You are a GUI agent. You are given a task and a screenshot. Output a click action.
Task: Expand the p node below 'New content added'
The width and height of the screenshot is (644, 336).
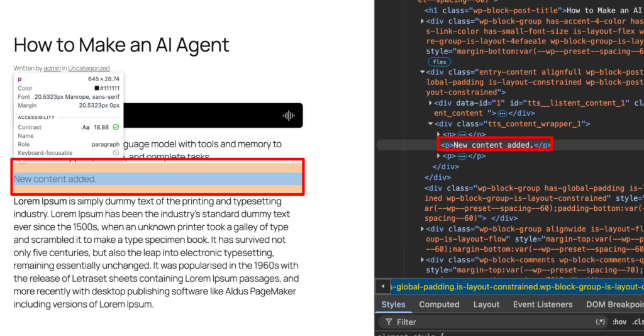point(438,156)
